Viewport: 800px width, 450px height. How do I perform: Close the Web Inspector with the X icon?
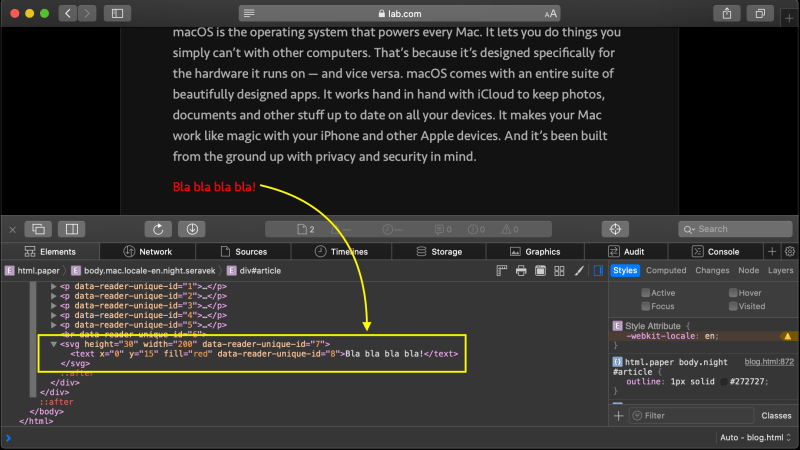pyautogui.click(x=13, y=230)
